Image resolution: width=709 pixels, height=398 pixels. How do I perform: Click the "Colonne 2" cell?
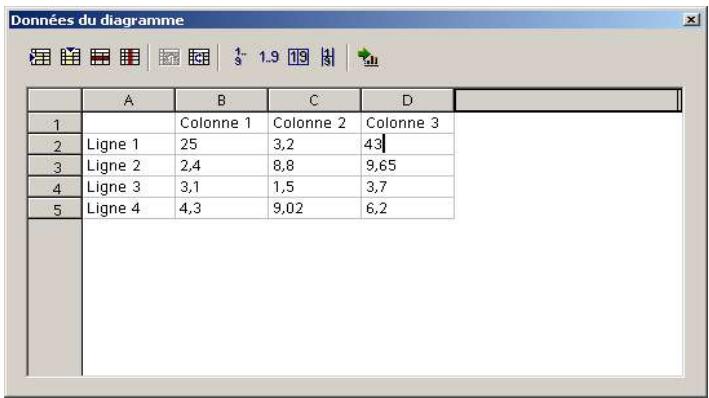coord(314,123)
